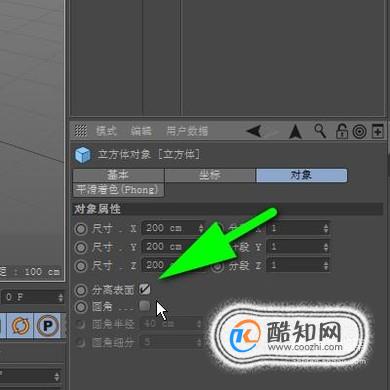Screen dimensions: 390x390
Task: Open new attribute manager plus icon
Action: pos(378,131)
